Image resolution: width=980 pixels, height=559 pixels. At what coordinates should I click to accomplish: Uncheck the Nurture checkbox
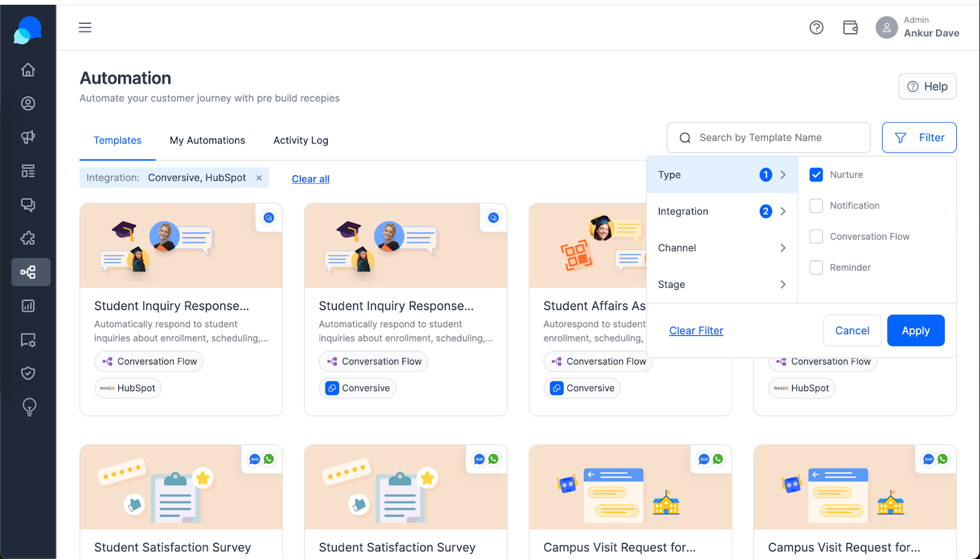[816, 175]
